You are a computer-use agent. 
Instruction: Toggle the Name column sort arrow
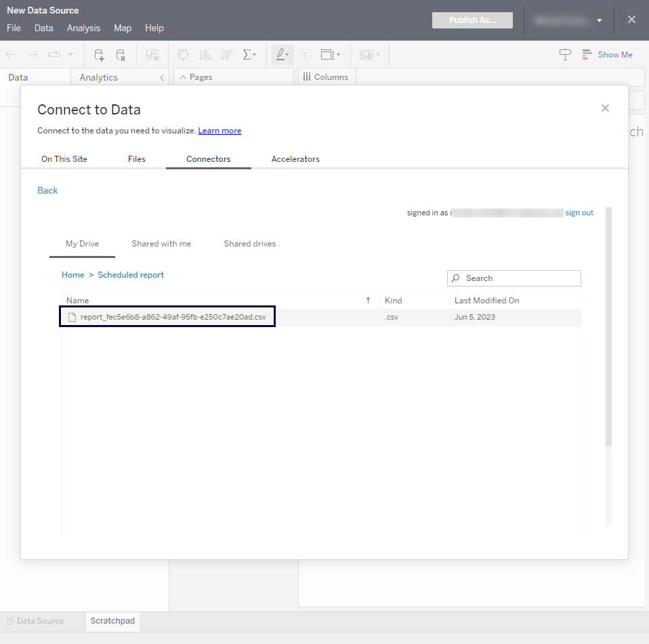tap(369, 301)
